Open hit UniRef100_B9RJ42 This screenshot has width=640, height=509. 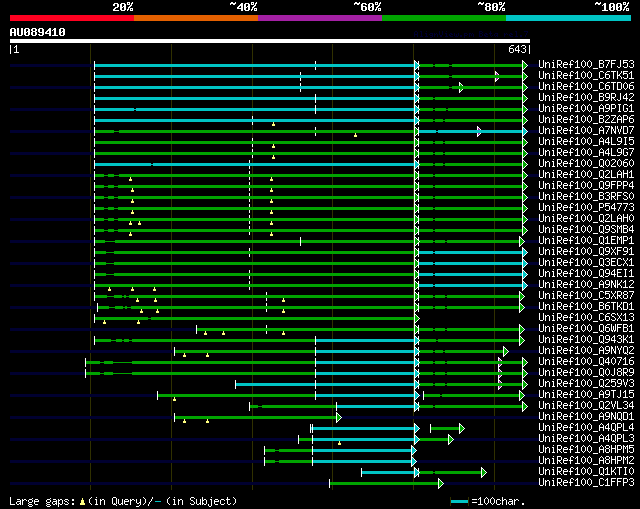[x=586, y=98]
